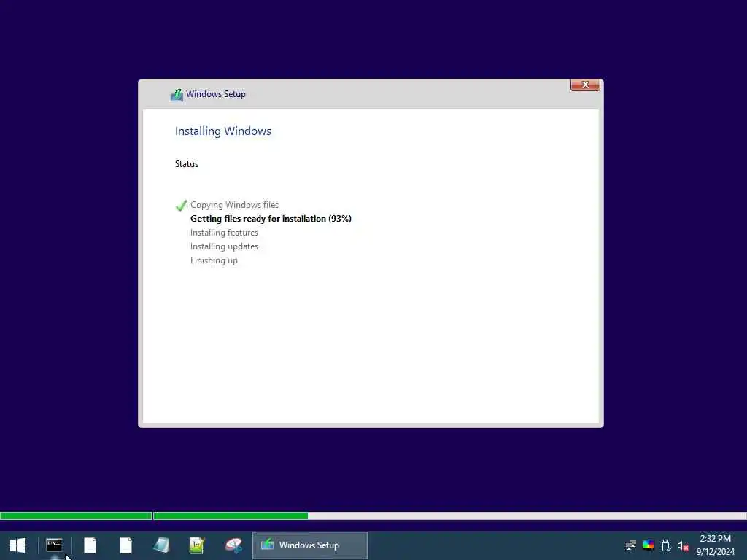Open the color display tray icon

tap(649, 545)
